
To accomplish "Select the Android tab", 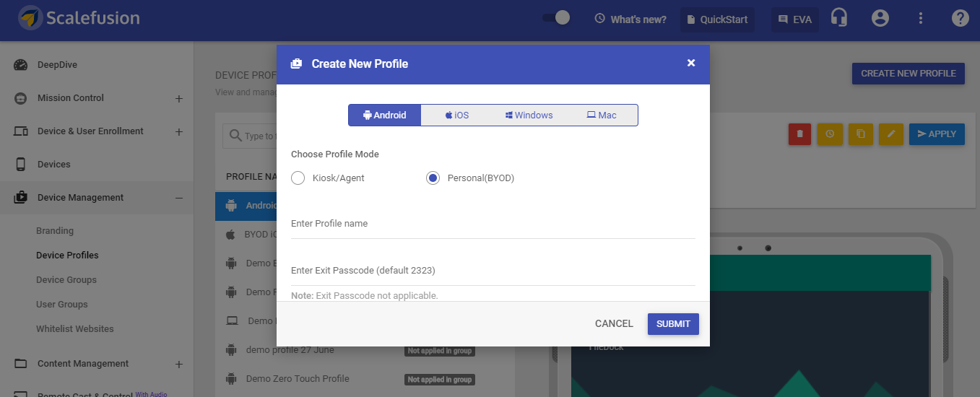I will point(385,115).
